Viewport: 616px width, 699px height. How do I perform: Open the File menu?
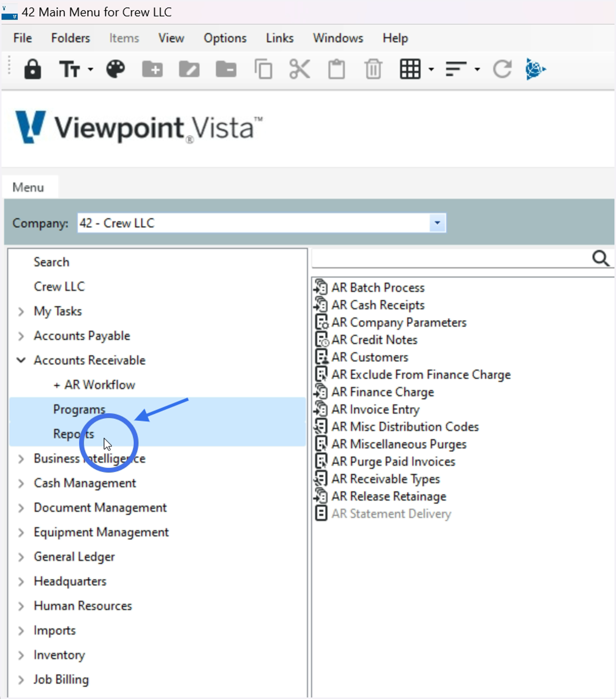tap(23, 38)
